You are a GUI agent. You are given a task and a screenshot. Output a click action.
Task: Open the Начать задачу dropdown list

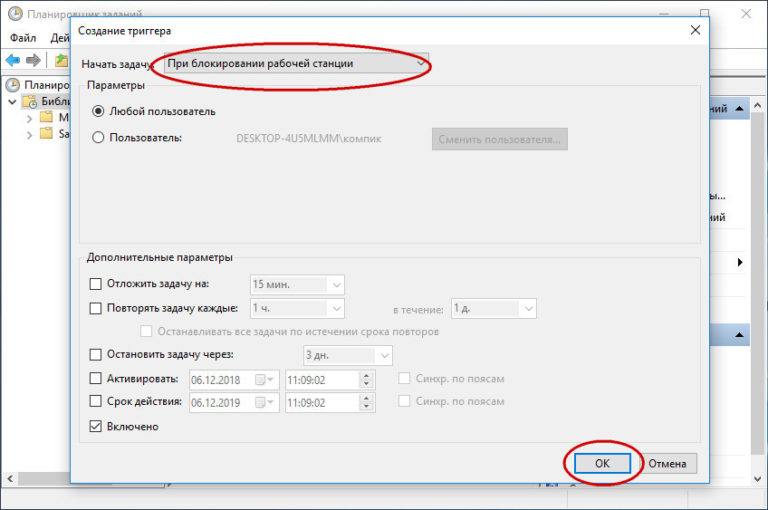(x=296, y=63)
